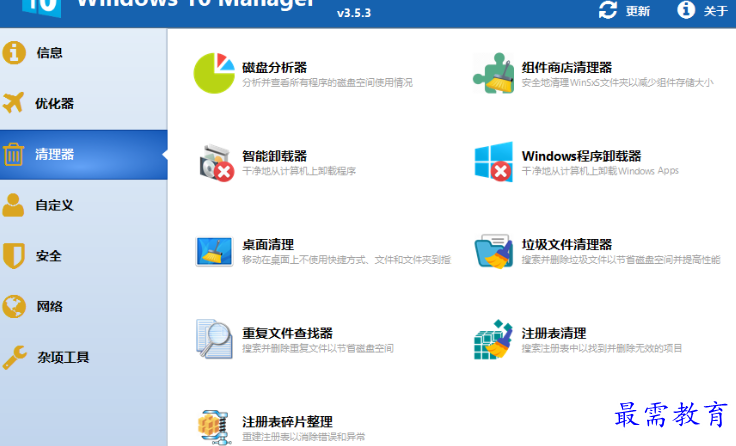736x446 pixels.
Task: Open the 桌面清理 desktop broom icon
Action: pos(214,251)
